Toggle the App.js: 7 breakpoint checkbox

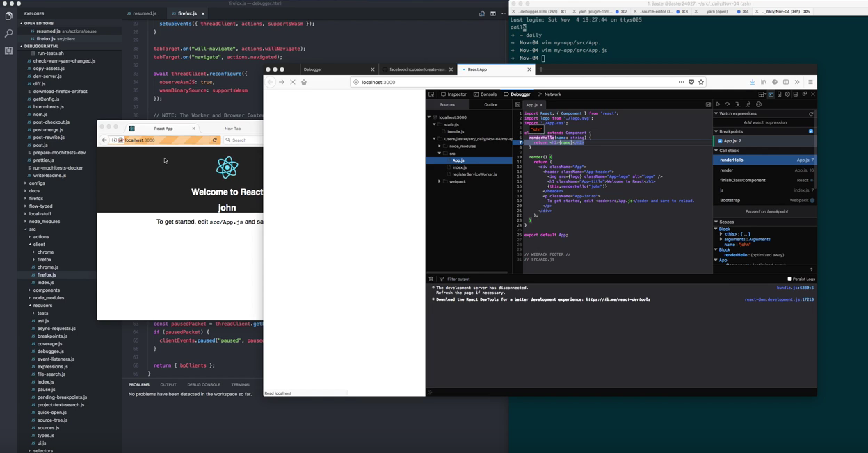point(721,141)
